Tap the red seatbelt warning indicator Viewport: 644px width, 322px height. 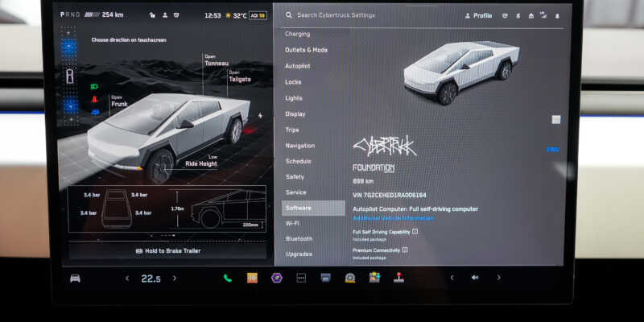click(95, 99)
